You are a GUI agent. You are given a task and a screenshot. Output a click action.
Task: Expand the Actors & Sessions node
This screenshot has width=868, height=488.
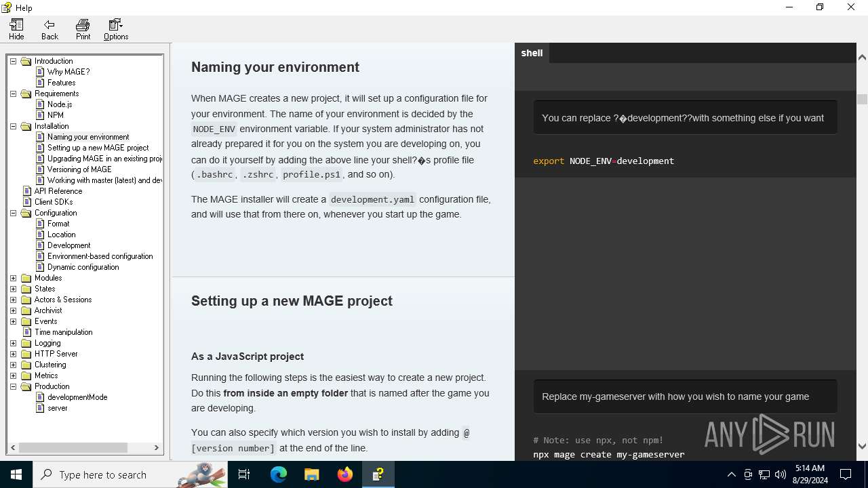pyautogui.click(x=13, y=300)
